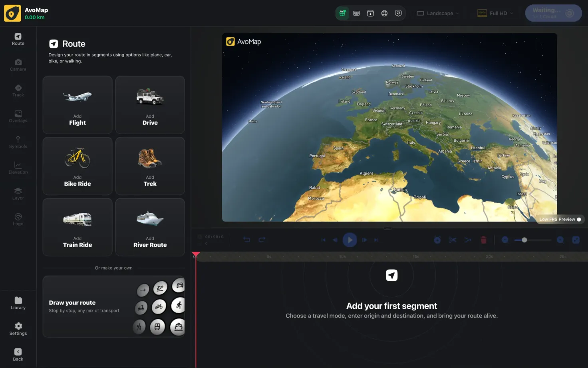588x368 pixels.
Task: Click the Waiting for 1 Credit button
Action: click(553, 13)
